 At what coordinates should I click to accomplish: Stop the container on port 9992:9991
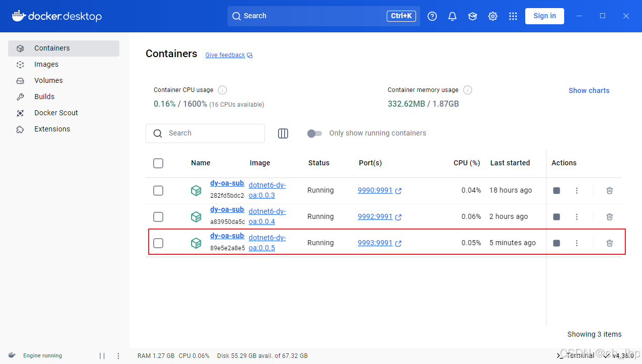(x=557, y=217)
